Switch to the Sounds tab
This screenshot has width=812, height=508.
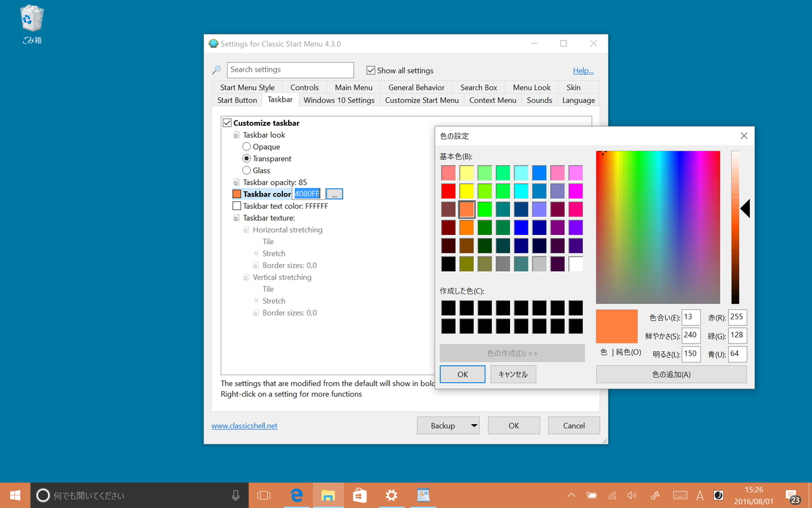coord(540,100)
